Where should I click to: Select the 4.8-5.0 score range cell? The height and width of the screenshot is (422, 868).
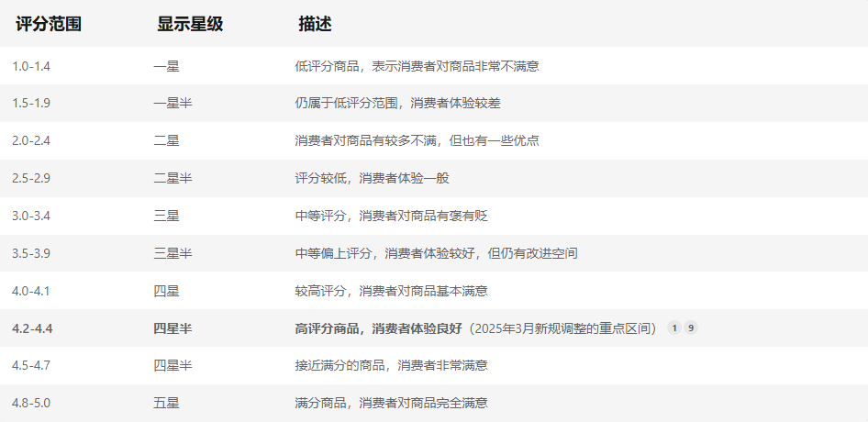tap(31, 403)
